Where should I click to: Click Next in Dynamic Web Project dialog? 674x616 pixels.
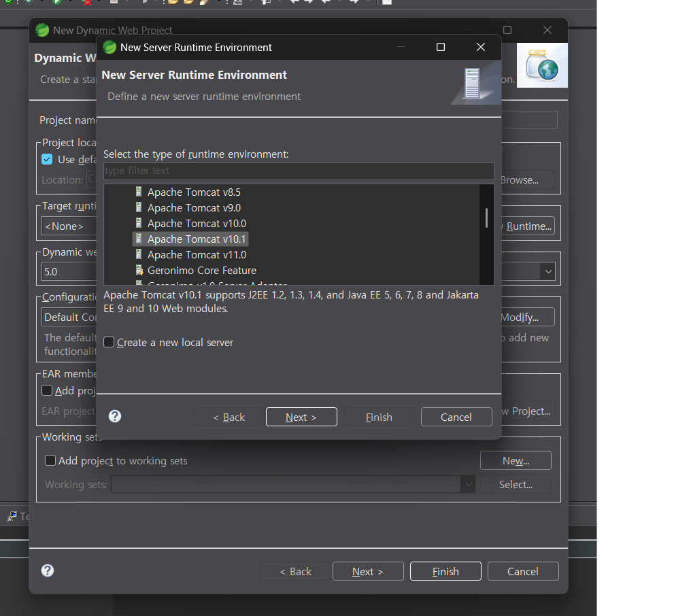coord(368,571)
